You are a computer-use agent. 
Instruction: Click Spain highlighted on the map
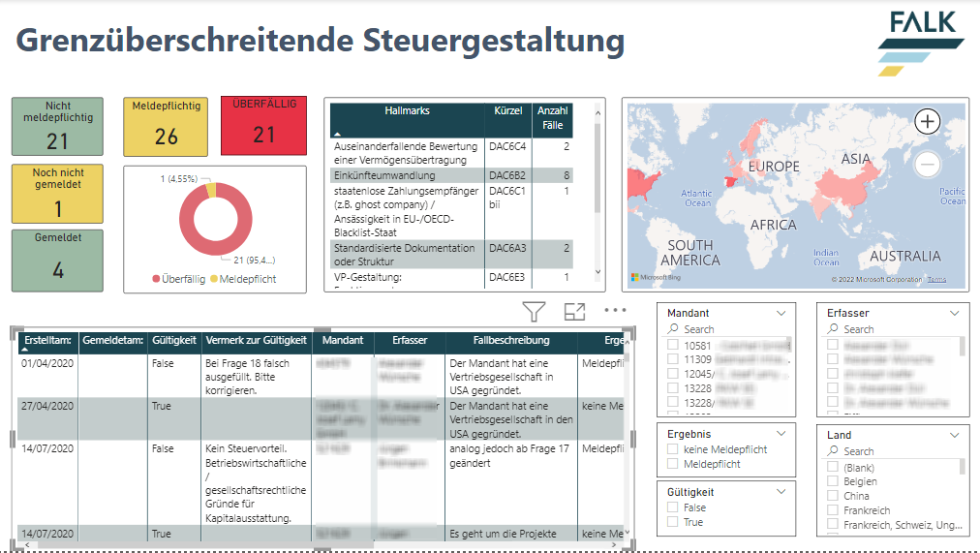(730, 182)
